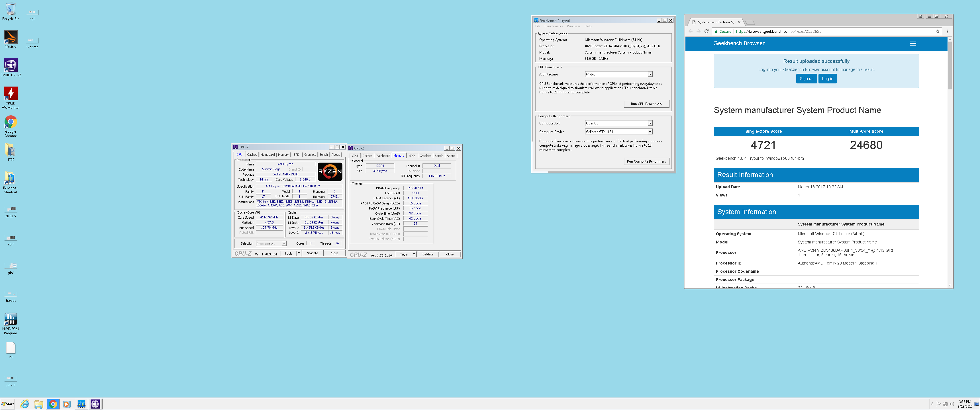Open the SPD tab in CPU-Z Memory window
Viewport: 980px width, 410px height.
412,155
